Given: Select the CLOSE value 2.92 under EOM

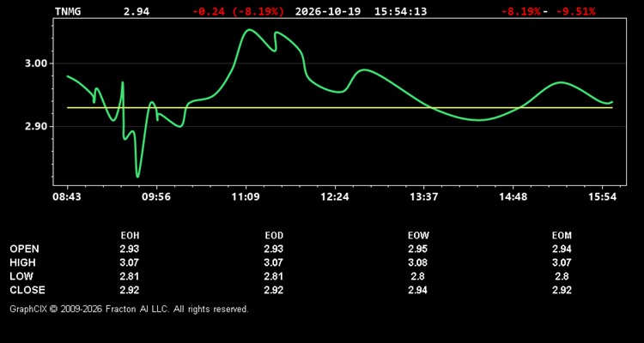Looking at the screenshot, I should pyautogui.click(x=562, y=290).
